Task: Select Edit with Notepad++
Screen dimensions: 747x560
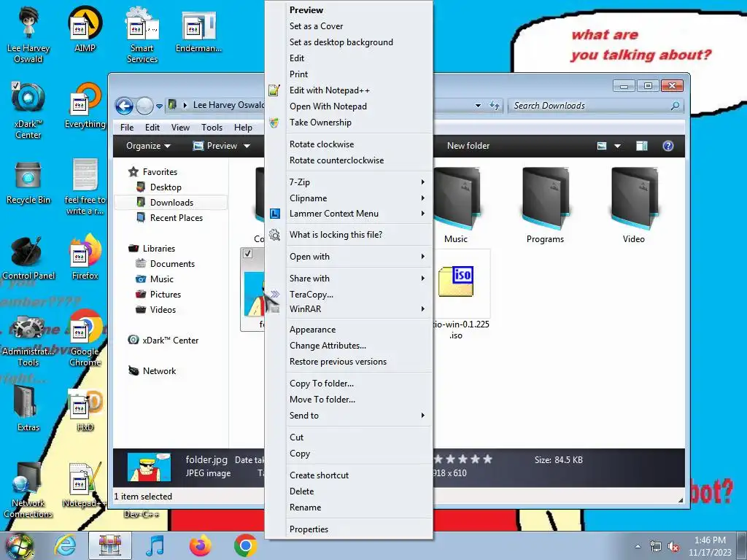Action: coord(329,90)
